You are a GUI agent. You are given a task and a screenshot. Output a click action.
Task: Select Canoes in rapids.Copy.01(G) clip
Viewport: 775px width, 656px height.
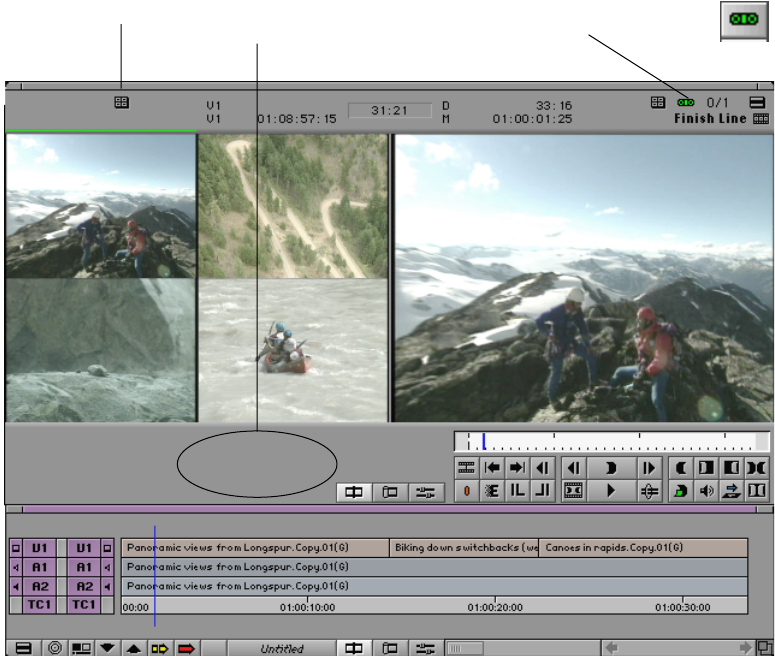(643, 548)
